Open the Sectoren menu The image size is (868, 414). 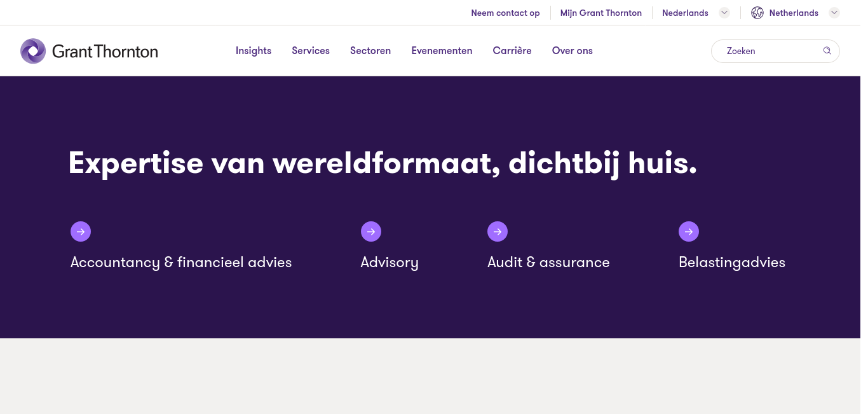click(370, 51)
